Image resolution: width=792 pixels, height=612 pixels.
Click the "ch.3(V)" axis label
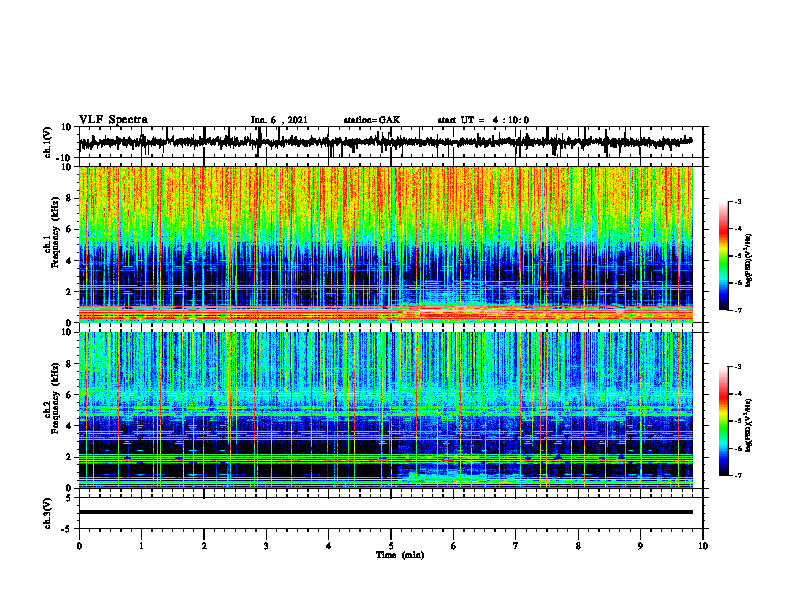(49, 513)
